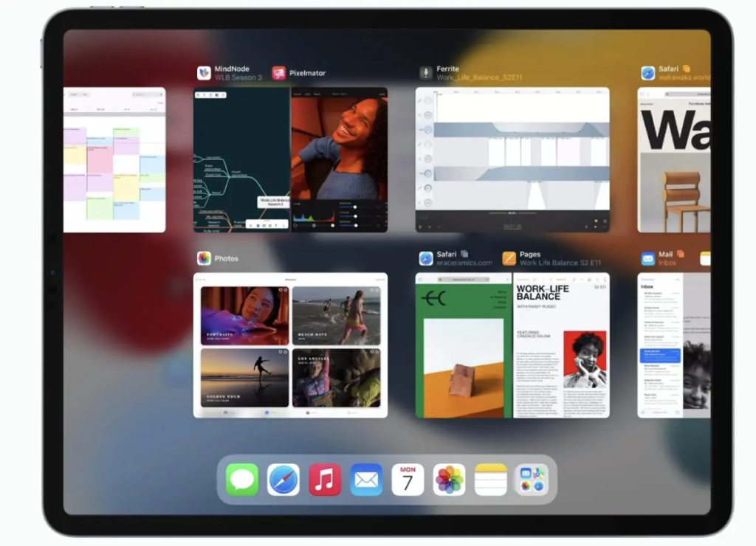Open the Pages Work-Life Balance document

[561, 345]
